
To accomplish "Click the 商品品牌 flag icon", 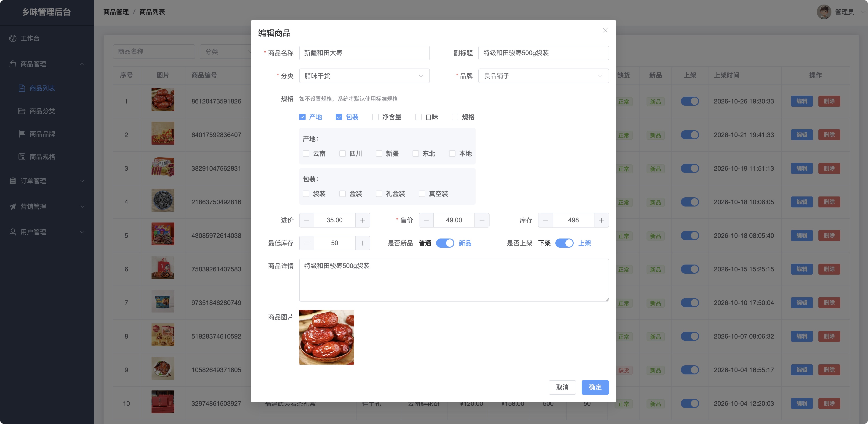I will tap(22, 134).
